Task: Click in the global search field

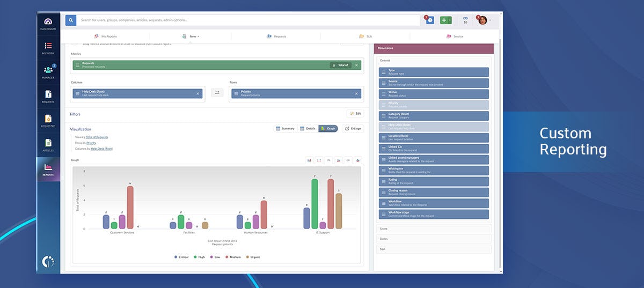Action: (x=248, y=20)
